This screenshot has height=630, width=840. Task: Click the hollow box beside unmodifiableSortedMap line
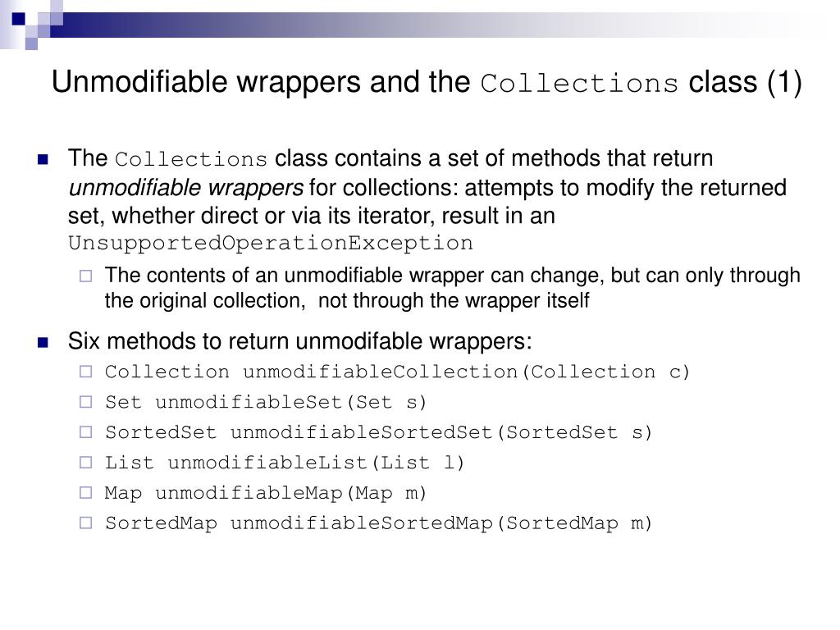pyautogui.click(x=85, y=523)
